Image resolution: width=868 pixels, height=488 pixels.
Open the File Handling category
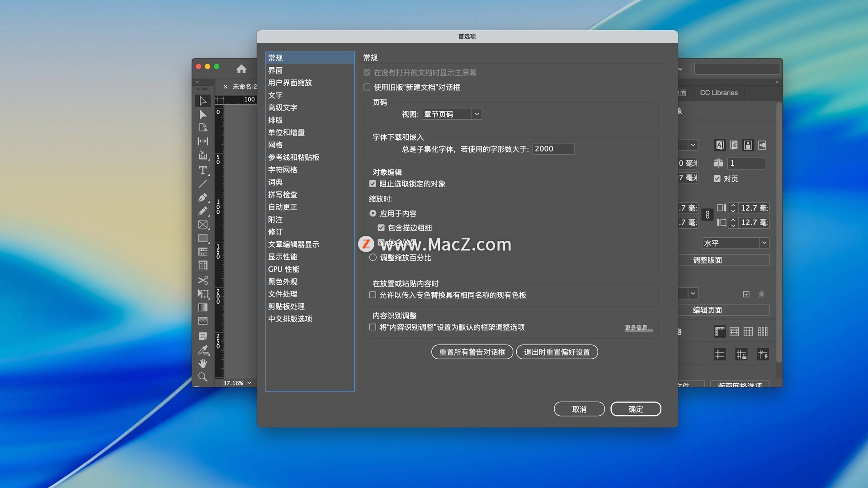coord(310,294)
